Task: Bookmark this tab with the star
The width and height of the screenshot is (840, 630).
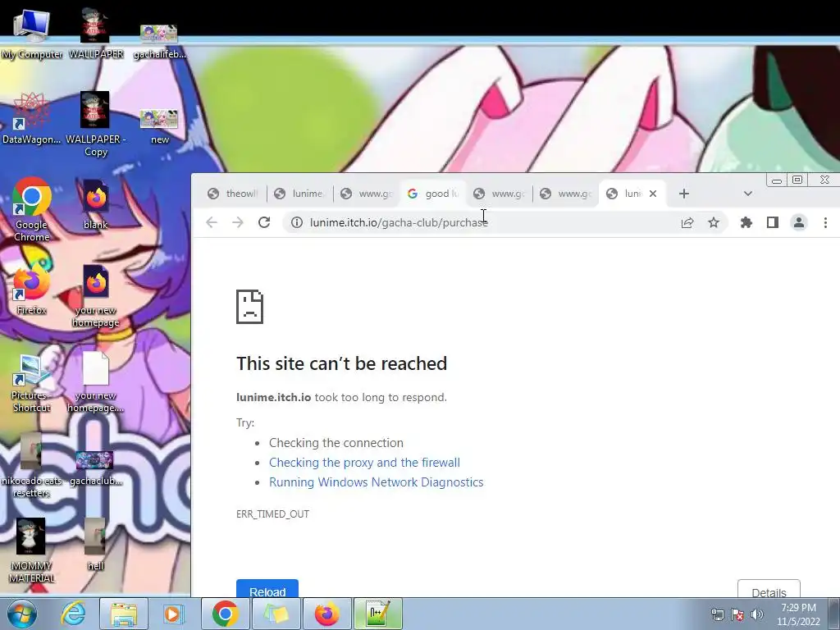Action: 714,222
